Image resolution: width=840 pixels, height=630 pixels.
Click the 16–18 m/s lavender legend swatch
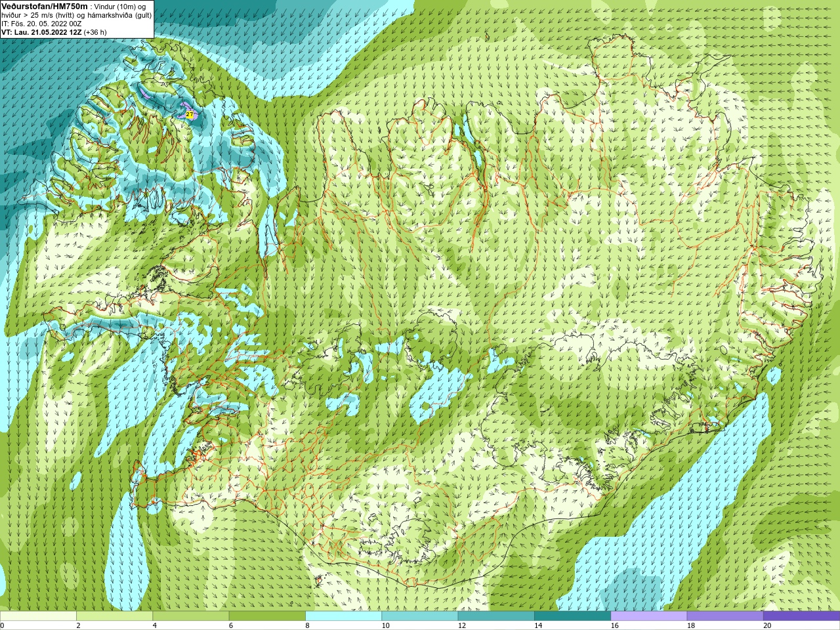649,616
